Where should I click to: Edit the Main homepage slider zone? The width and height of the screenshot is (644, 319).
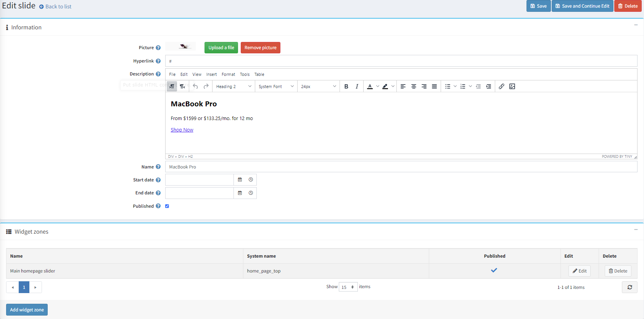coord(580,271)
